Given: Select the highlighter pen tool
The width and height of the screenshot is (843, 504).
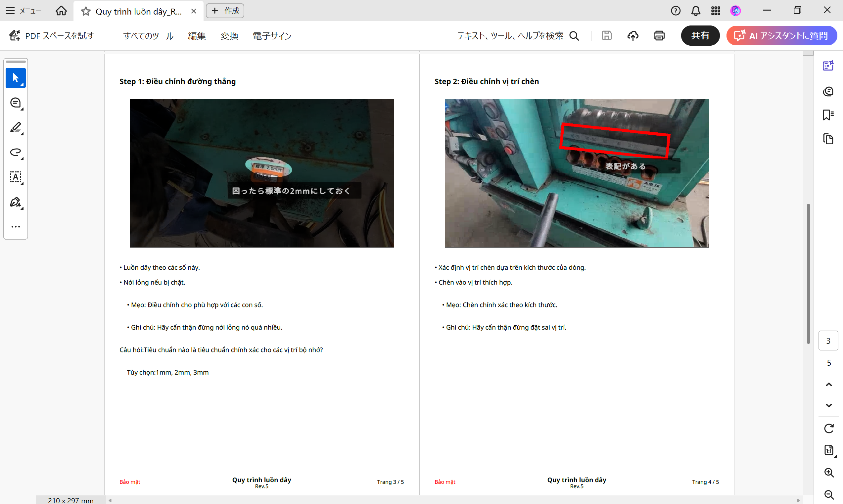Looking at the screenshot, I should click(x=16, y=128).
